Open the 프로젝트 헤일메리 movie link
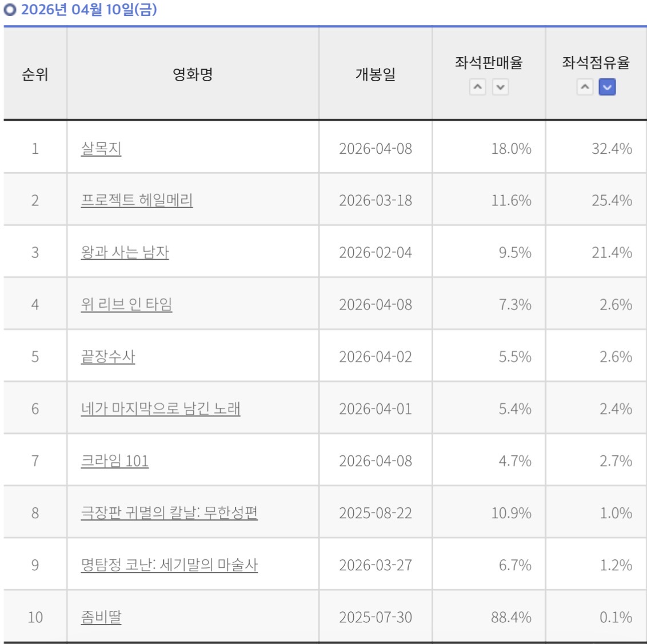Image resolution: width=647 pixels, height=644 pixels. tap(137, 200)
